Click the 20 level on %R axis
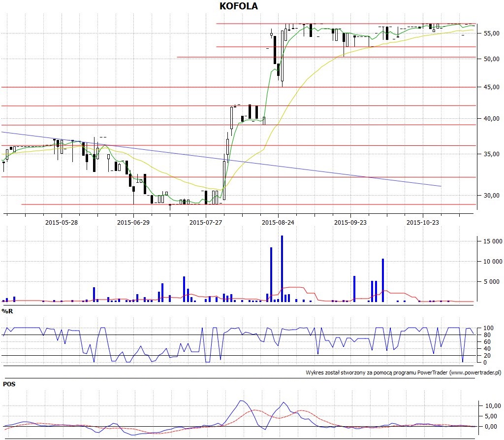Screen dimensions: 504x440 click(x=487, y=356)
